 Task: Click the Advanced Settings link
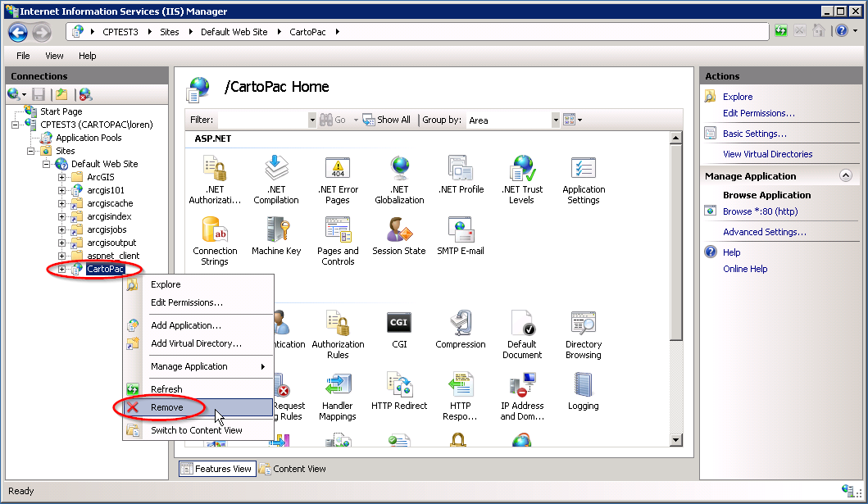pos(765,233)
